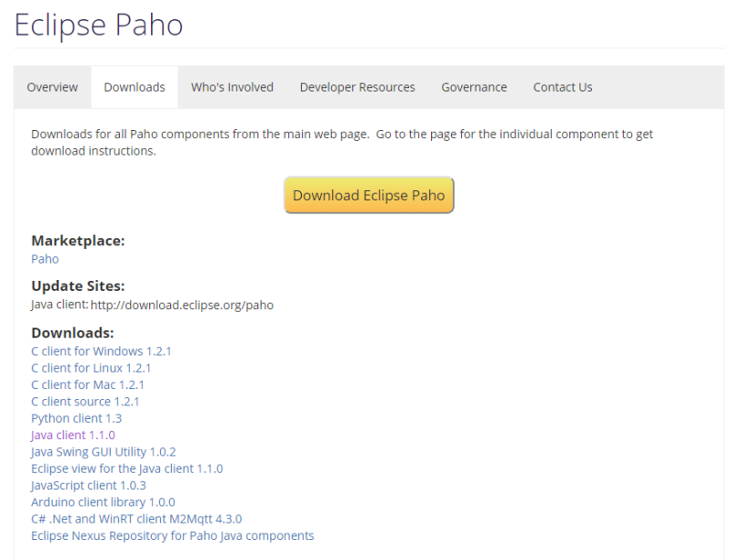Open the Paho marketplace link
Screen dimensions: 732x560
point(45,259)
